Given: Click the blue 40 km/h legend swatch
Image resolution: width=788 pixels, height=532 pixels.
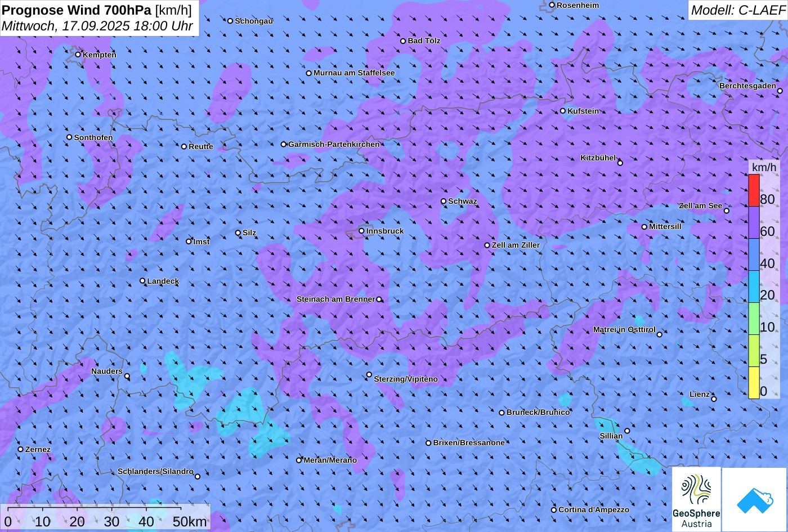Looking at the screenshot, I should tap(754, 255).
